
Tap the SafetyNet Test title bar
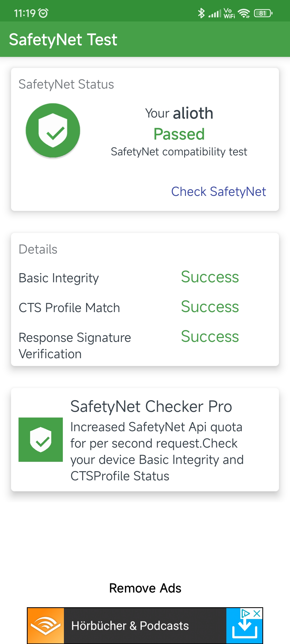point(145,39)
